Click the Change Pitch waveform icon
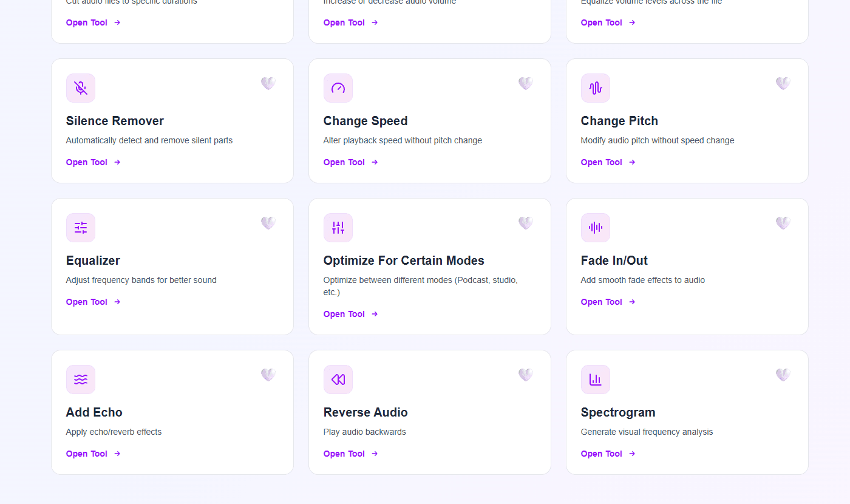Screen dimensions: 850x504 pos(596,88)
